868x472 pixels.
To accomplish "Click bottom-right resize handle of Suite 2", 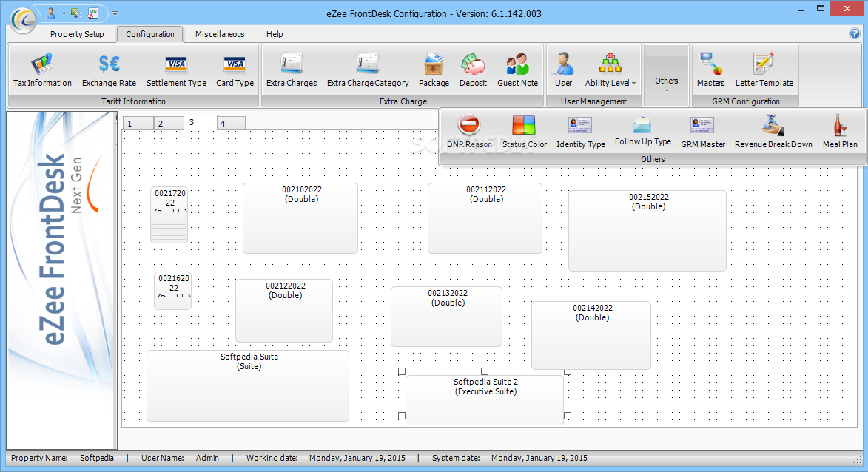I will 568,416.
